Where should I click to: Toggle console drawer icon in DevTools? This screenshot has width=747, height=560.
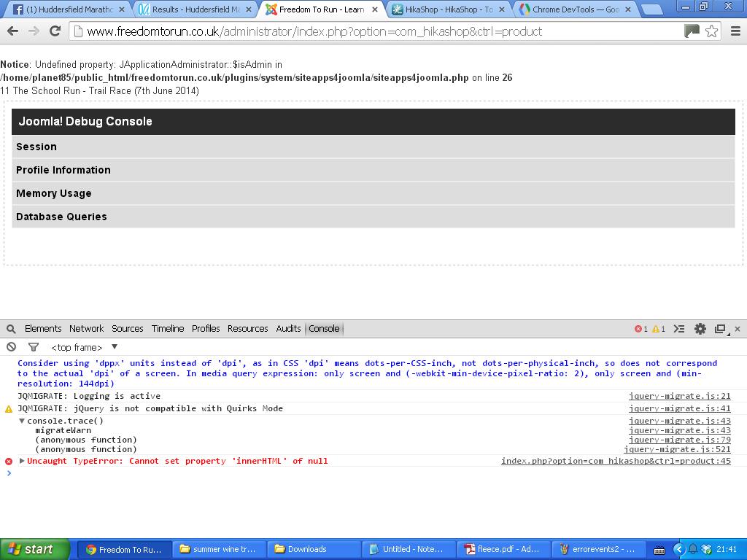[679, 329]
